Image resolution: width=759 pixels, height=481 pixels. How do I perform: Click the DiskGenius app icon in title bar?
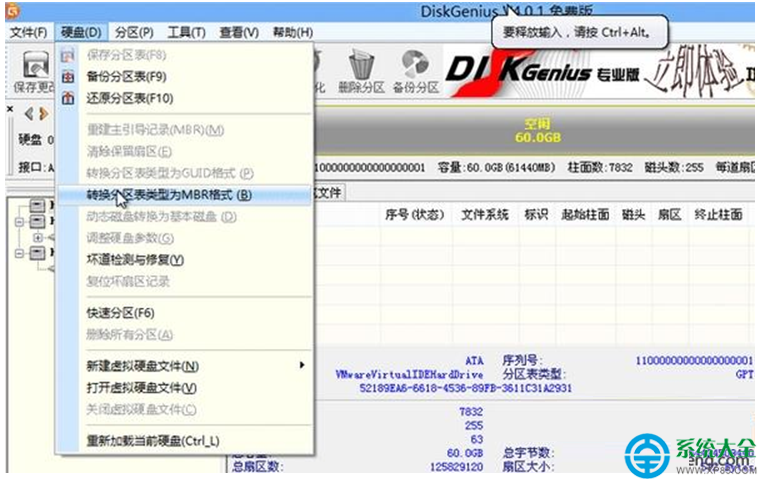[x=13, y=11]
